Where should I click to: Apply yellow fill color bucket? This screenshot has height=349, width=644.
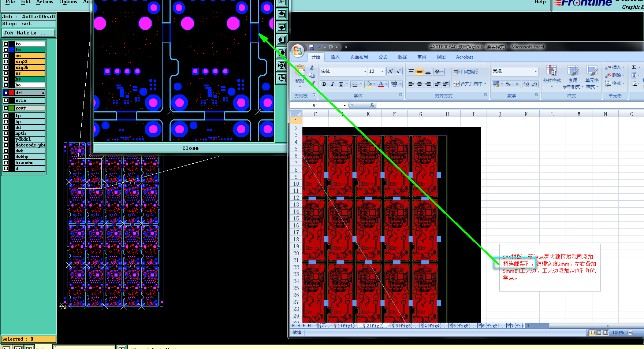click(x=369, y=84)
